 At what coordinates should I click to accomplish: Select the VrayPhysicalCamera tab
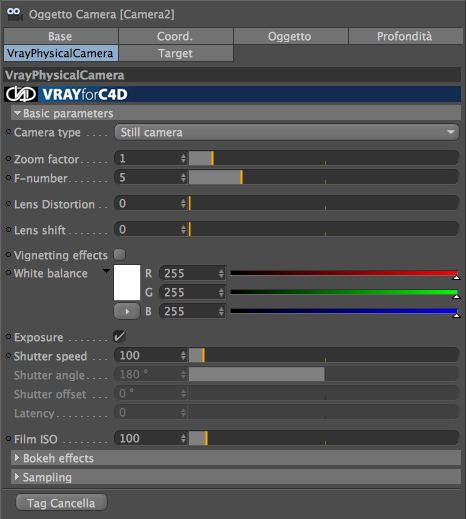(61, 53)
